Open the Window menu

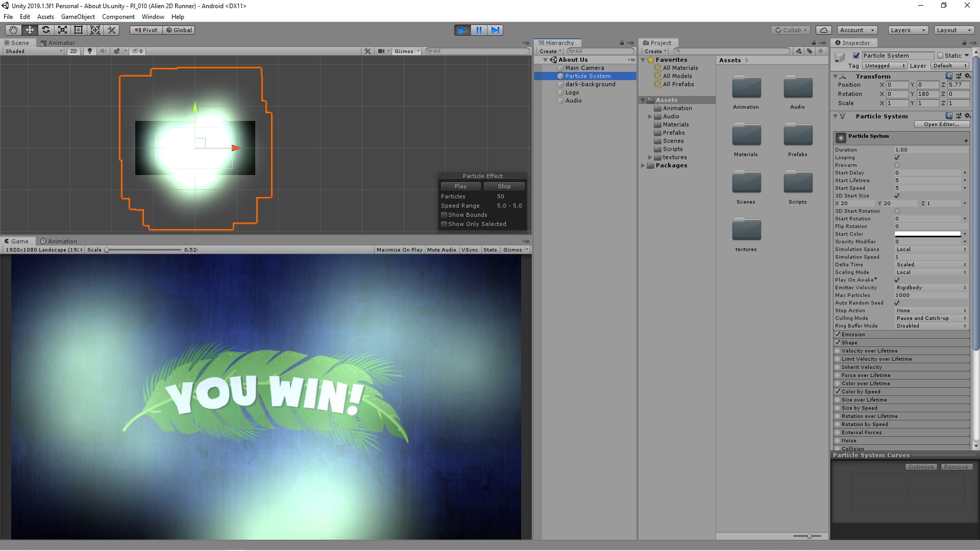[x=153, y=17]
